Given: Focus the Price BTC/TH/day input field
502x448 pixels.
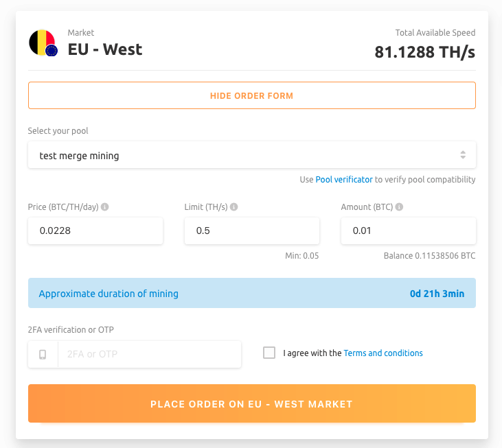Looking at the screenshot, I should point(95,231).
